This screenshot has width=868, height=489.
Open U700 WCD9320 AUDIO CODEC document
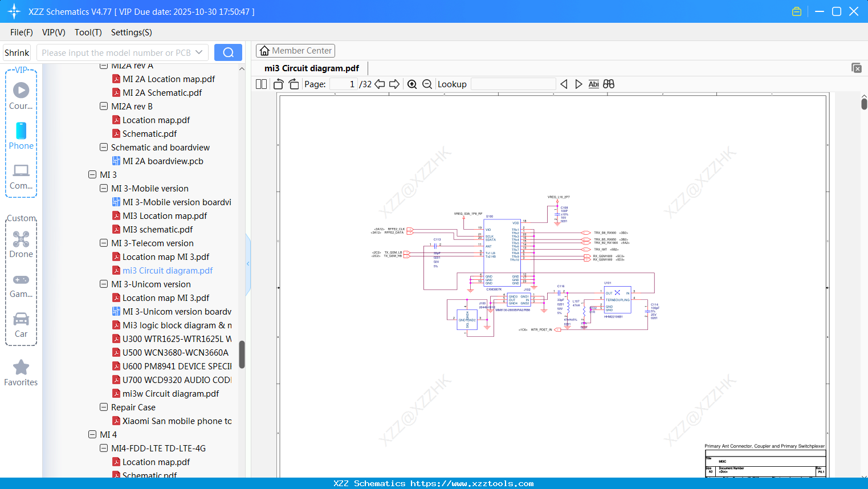(174, 380)
